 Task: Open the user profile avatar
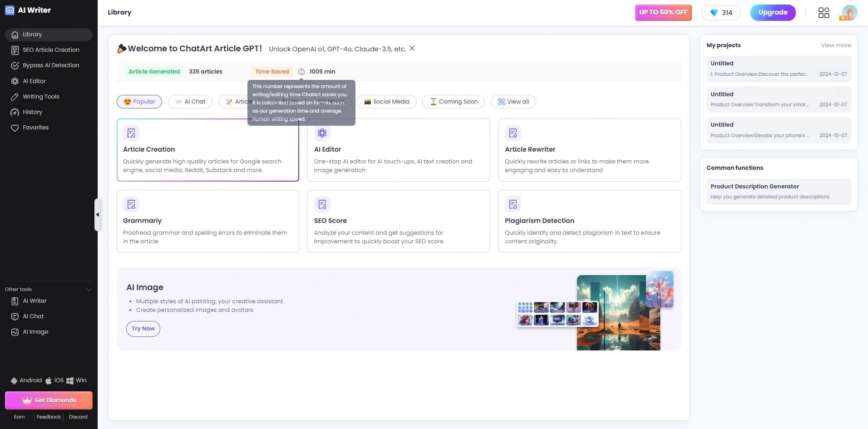[x=848, y=12]
